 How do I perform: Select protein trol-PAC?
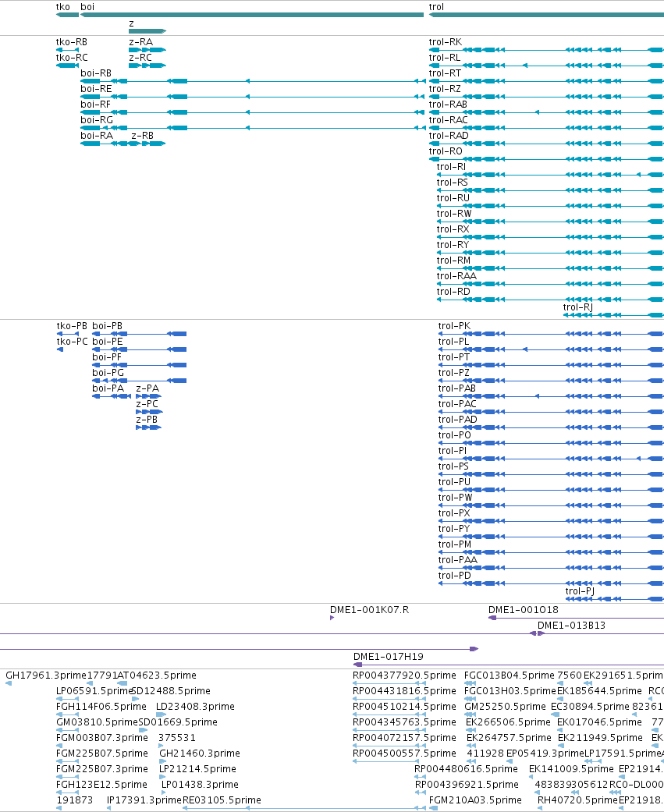(x=457, y=404)
